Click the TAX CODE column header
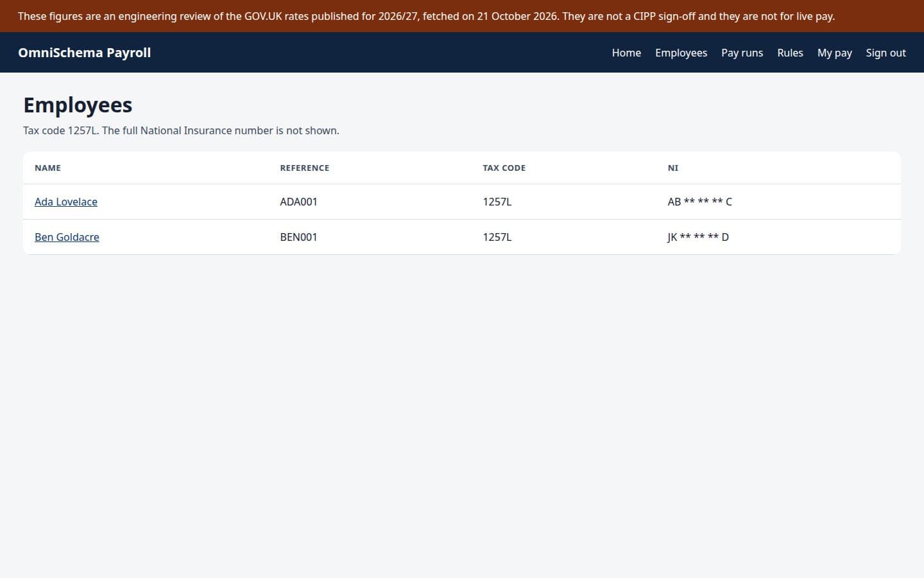This screenshot has height=578, width=924. click(504, 168)
